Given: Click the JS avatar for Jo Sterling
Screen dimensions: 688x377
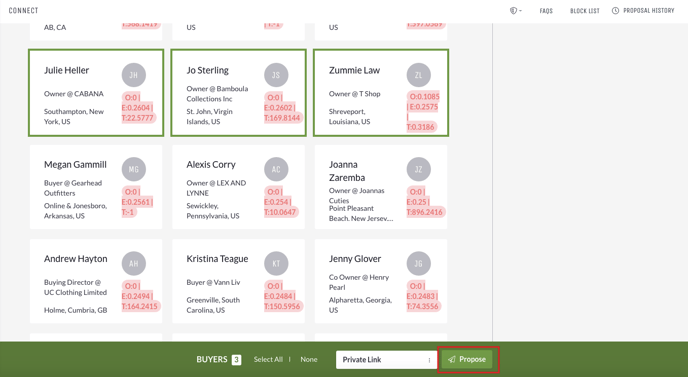Looking at the screenshot, I should click(x=276, y=75).
